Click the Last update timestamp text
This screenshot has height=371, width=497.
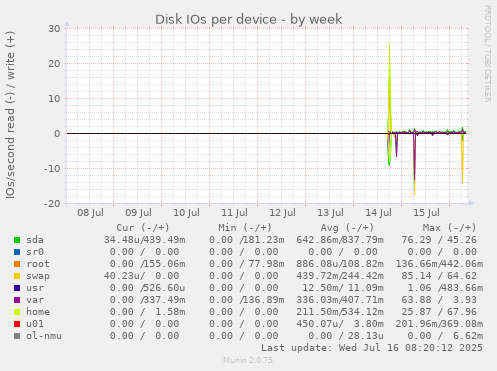[x=372, y=348]
